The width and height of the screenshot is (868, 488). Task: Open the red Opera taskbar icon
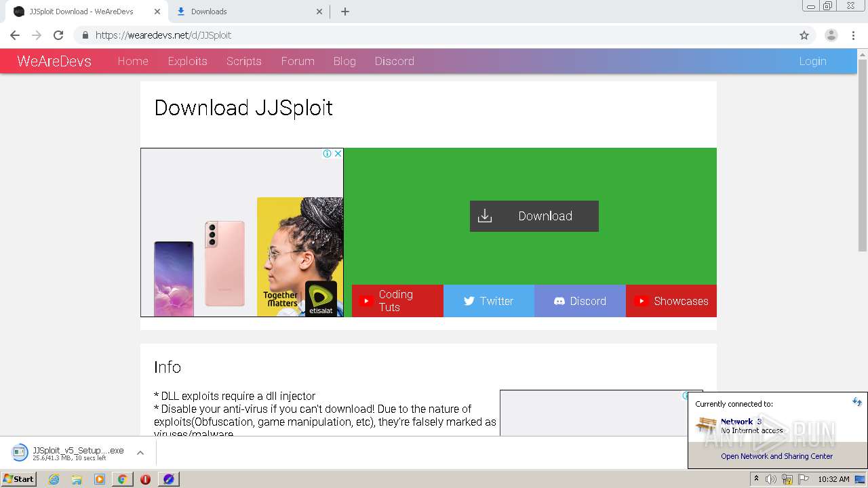tap(145, 479)
